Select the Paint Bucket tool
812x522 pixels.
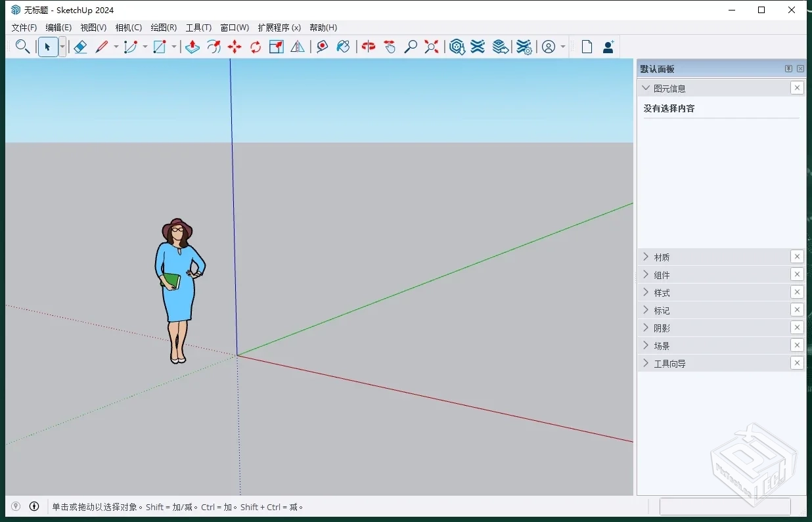[x=343, y=47]
